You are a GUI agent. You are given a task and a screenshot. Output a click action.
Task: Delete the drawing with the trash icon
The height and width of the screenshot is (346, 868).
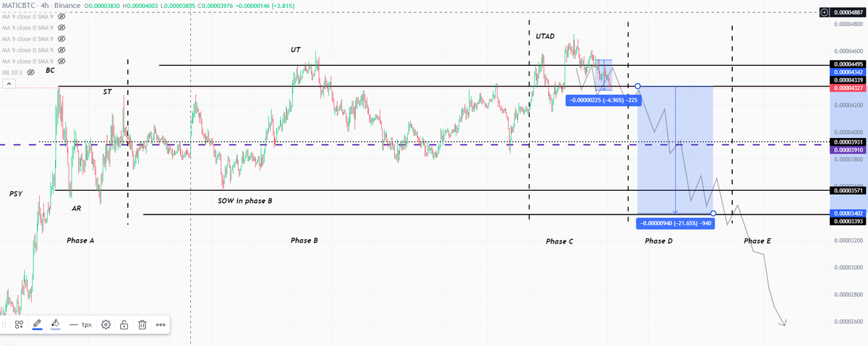[x=142, y=324]
